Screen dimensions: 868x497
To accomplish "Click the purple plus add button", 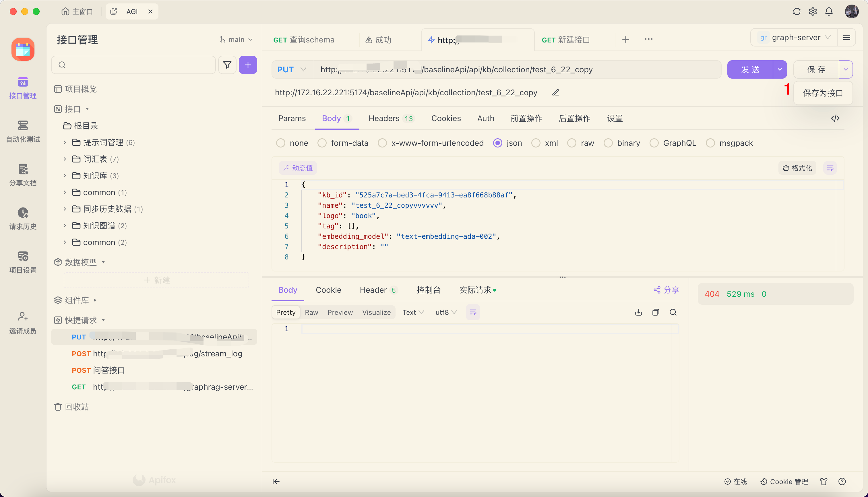I will tap(248, 65).
